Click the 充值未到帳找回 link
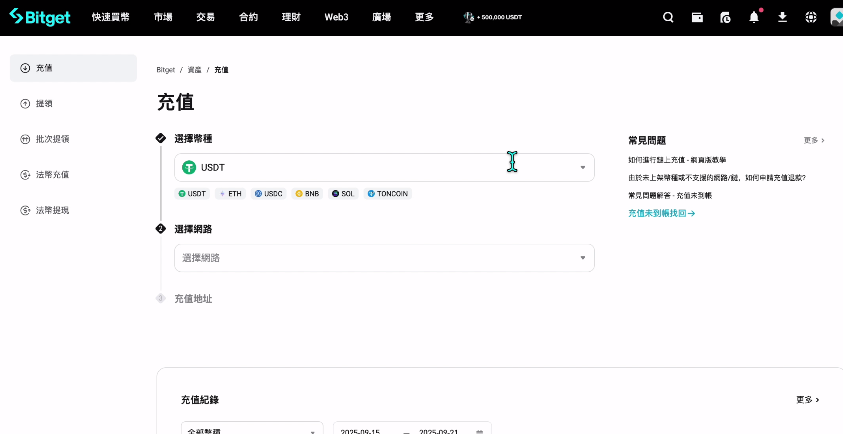Screen dimensions: 843x434 (x=661, y=213)
